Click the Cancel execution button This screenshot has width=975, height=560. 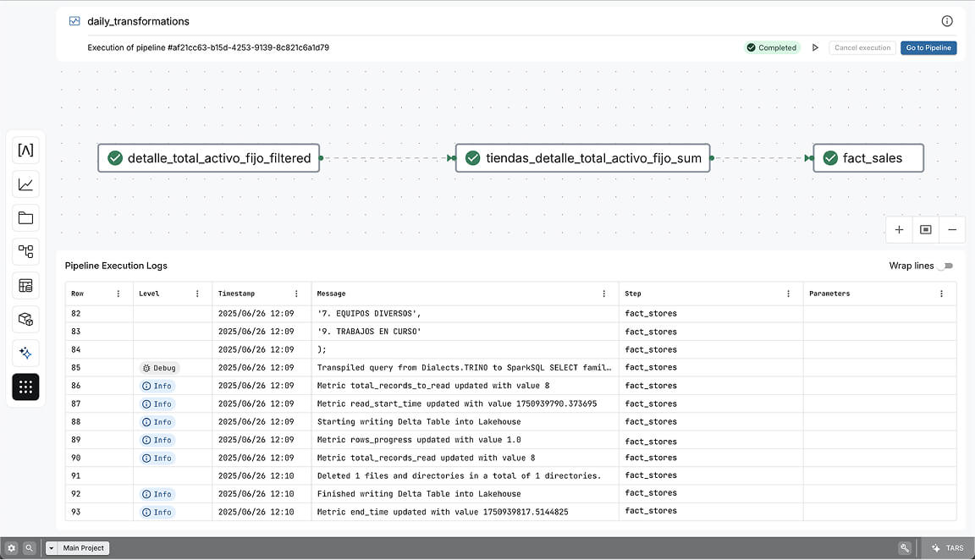tap(862, 48)
